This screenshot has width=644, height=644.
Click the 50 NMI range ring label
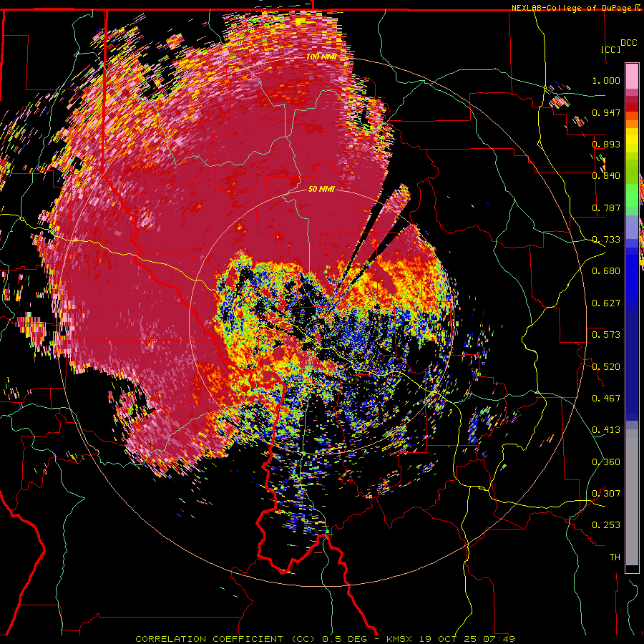pyautogui.click(x=321, y=190)
